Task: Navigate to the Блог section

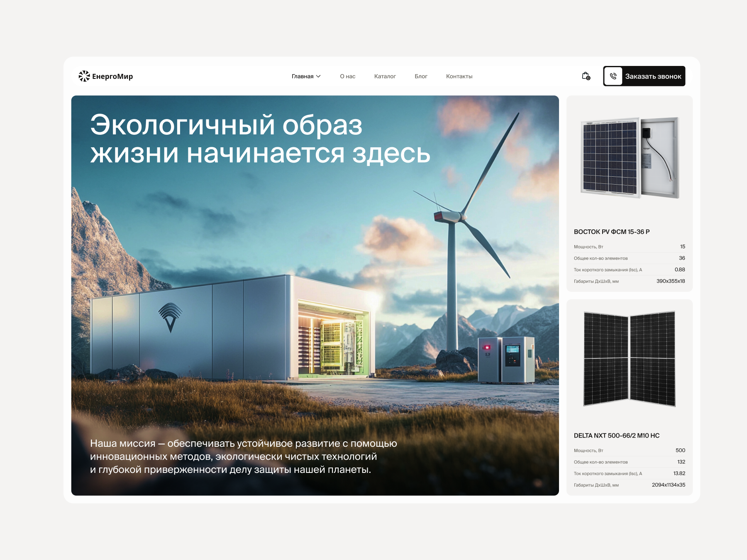Action: [421, 76]
